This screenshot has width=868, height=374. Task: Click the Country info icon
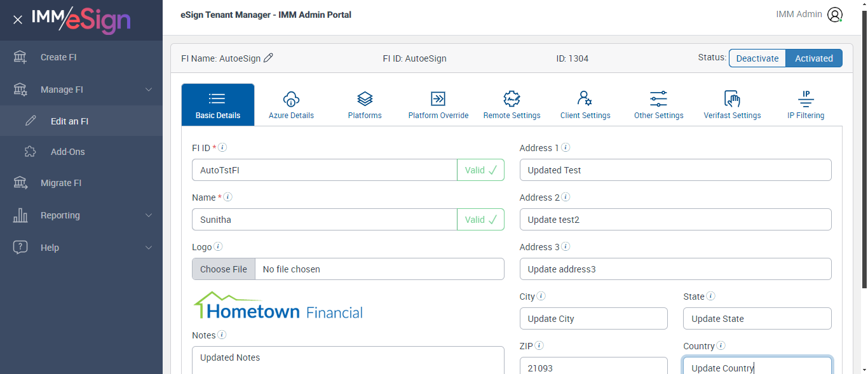coord(721,345)
